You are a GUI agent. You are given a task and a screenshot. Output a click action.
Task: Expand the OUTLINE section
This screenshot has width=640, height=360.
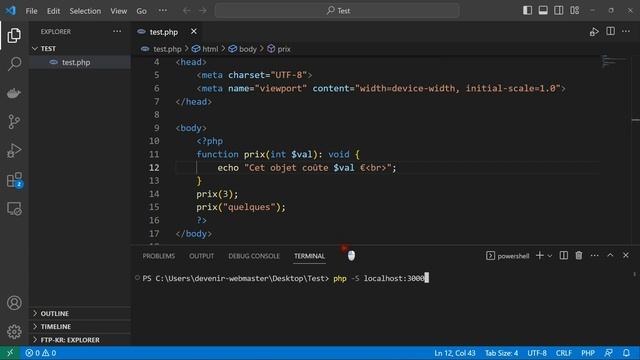pyautogui.click(x=80, y=313)
